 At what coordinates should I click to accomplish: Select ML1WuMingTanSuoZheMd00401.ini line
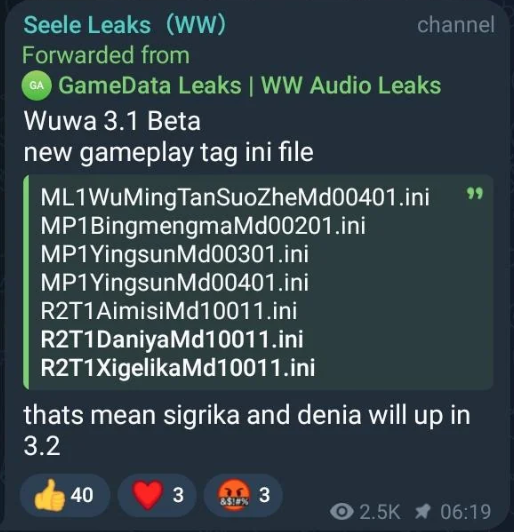[235, 197]
